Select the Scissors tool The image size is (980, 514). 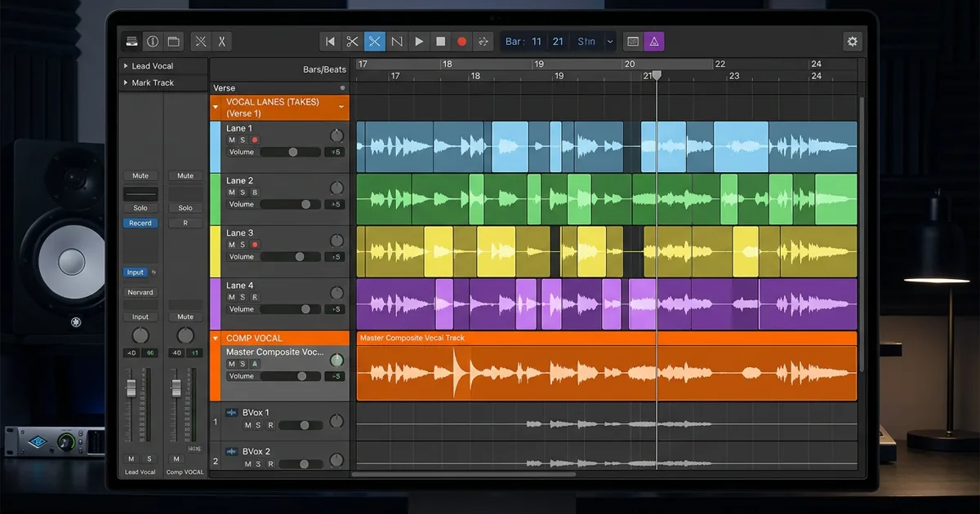click(x=352, y=42)
